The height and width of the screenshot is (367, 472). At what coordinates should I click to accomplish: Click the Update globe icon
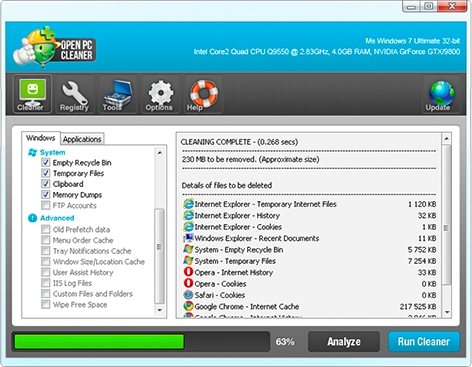(441, 94)
